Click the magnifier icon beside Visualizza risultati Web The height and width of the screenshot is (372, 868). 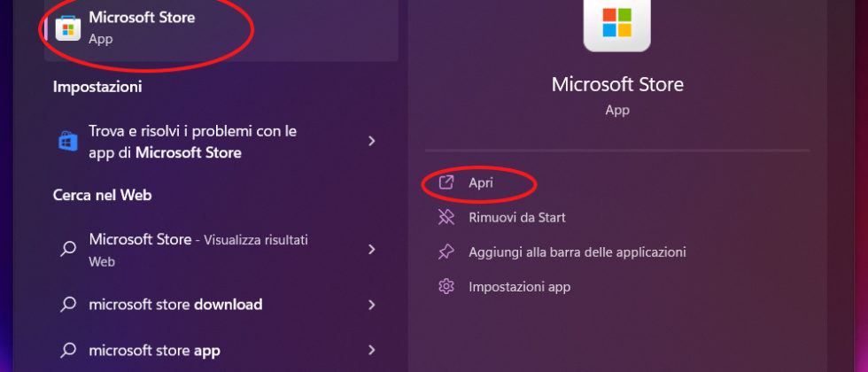68,250
